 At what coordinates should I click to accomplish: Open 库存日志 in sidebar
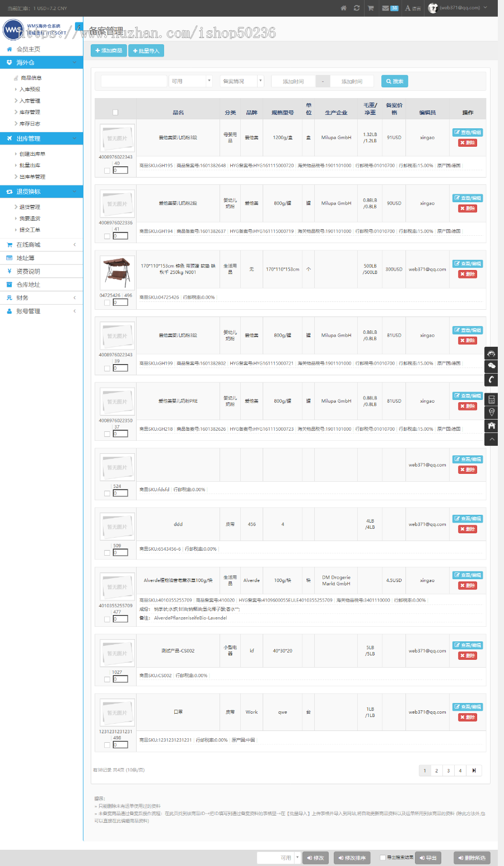click(x=30, y=124)
